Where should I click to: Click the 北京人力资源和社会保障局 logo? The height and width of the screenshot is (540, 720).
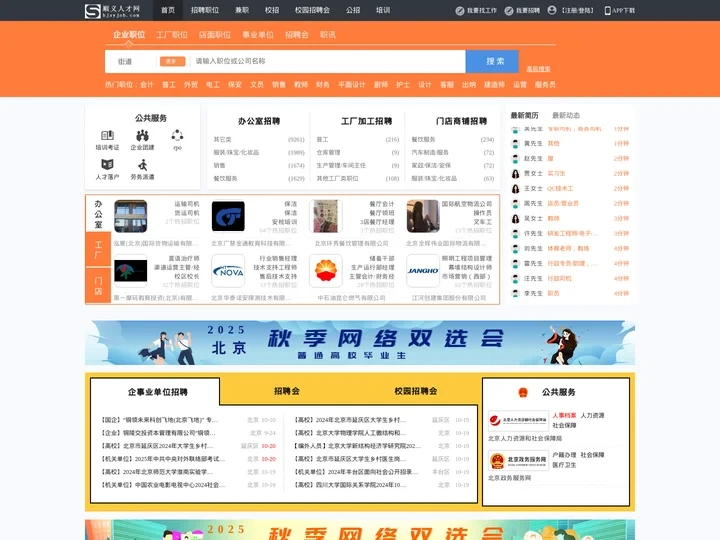(x=518, y=421)
